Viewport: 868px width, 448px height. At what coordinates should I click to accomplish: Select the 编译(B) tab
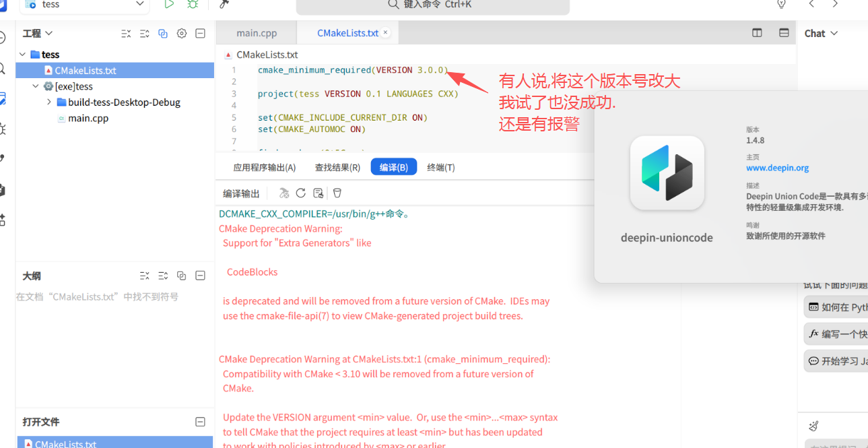pyautogui.click(x=394, y=167)
